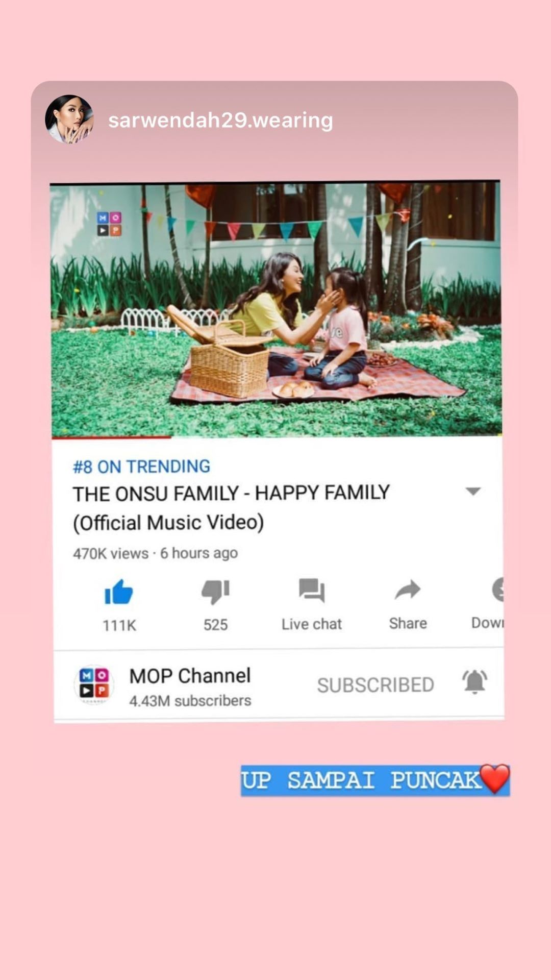Image resolution: width=551 pixels, height=980 pixels.
Task: Toggle the notification bell for MOP Channel
Action: tap(474, 682)
